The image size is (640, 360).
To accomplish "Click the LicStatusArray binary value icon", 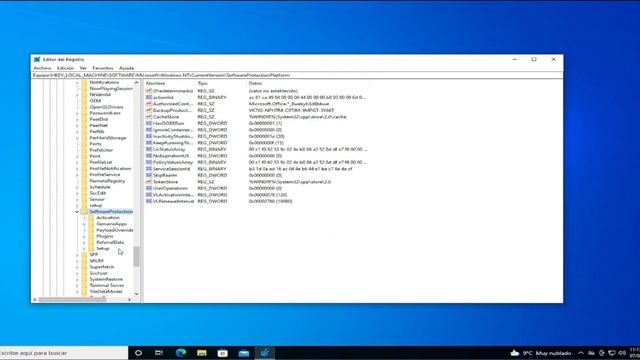I will [149, 149].
